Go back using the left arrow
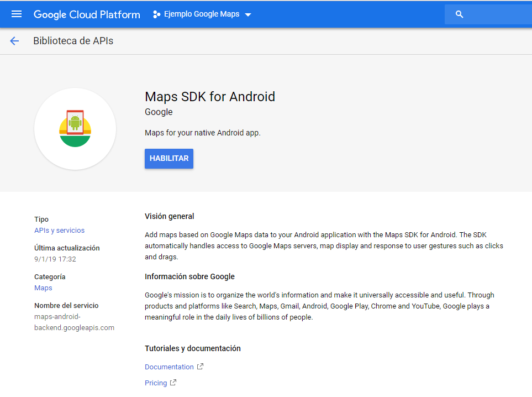 [14, 41]
